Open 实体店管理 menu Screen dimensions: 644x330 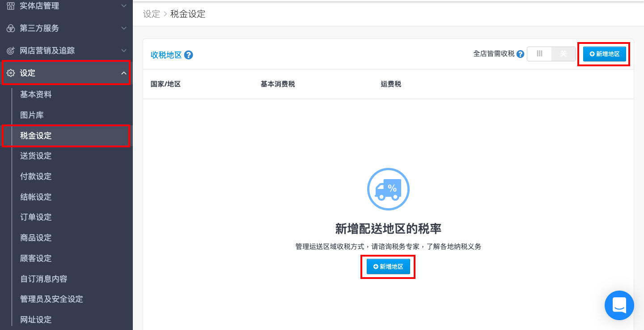coord(66,6)
